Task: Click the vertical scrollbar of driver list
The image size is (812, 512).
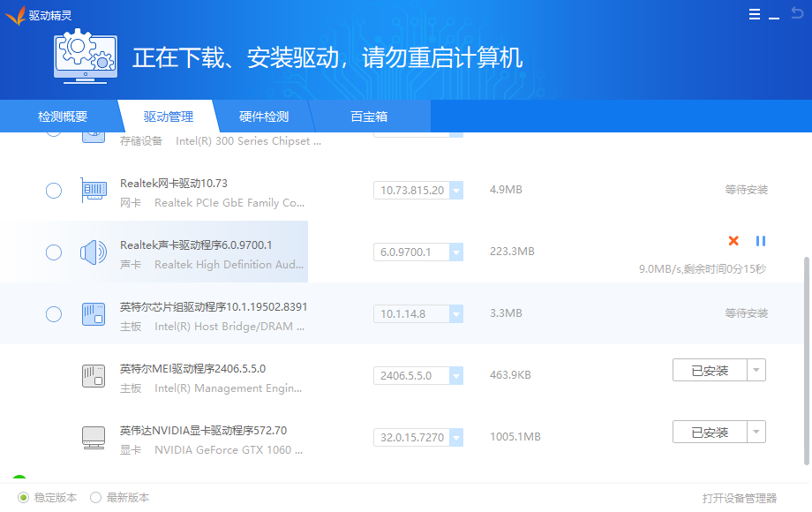Action: [x=807, y=361]
